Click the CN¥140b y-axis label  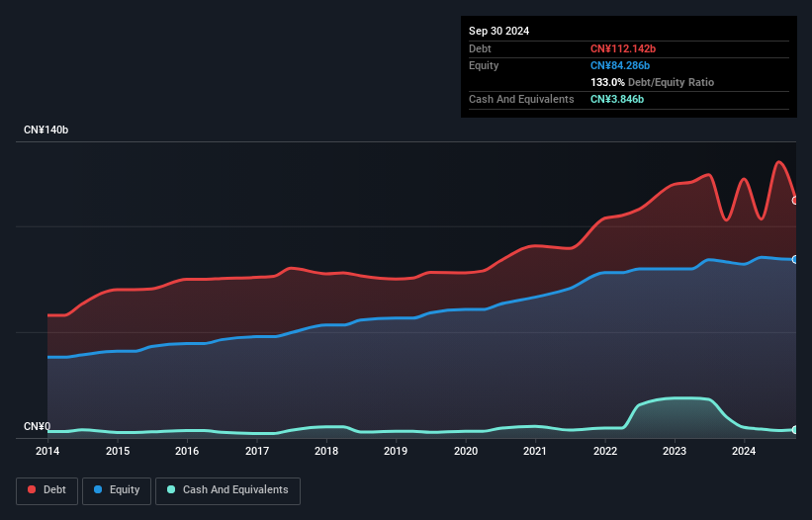[46, 130]
